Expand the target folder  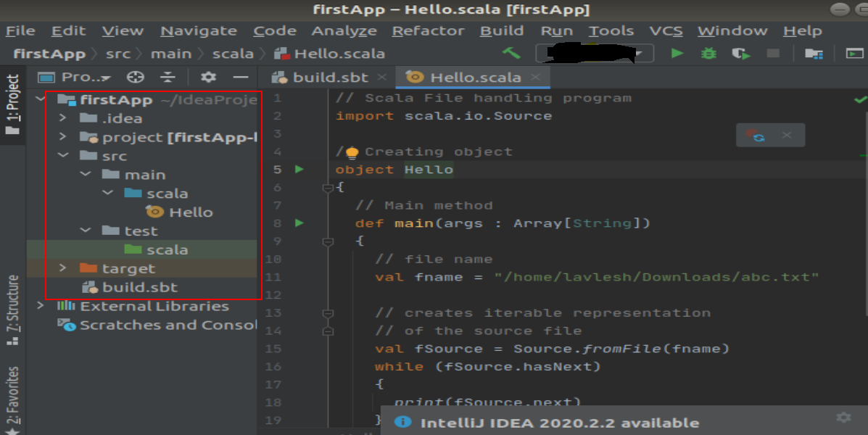[62, 268]
